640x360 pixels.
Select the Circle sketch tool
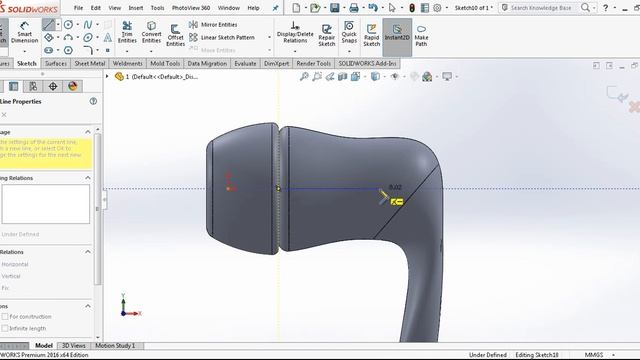(68, 25)
